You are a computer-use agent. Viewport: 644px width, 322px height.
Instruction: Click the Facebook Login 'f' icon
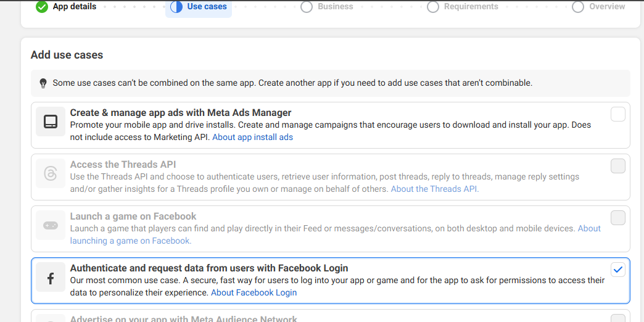coord(51,278)
